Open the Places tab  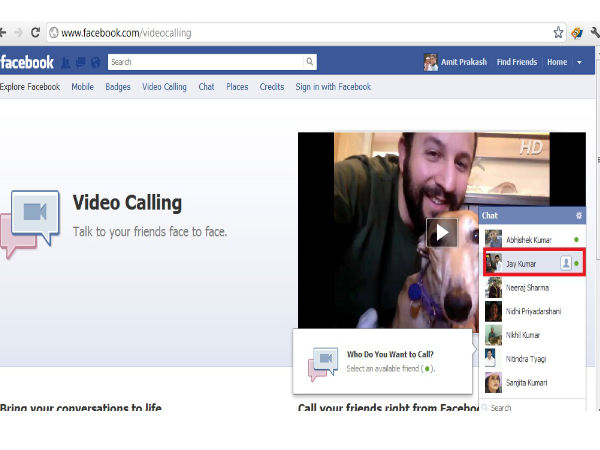click(237, 87)
